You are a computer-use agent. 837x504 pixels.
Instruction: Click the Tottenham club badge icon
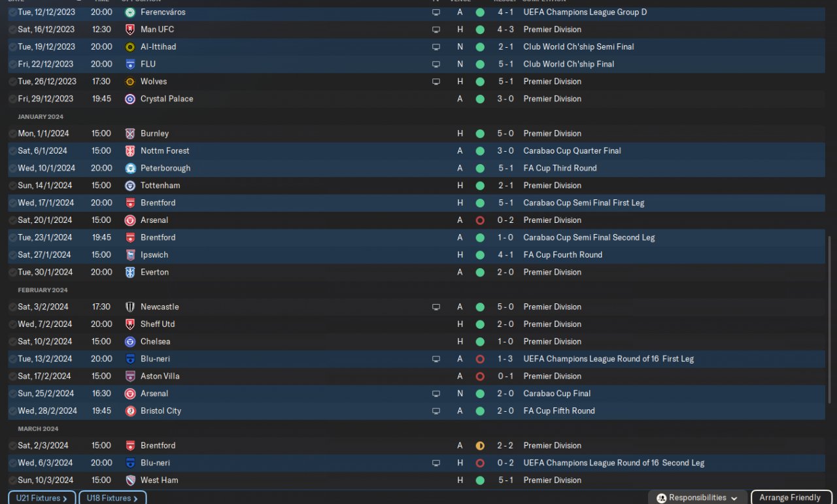pos(129,185)
